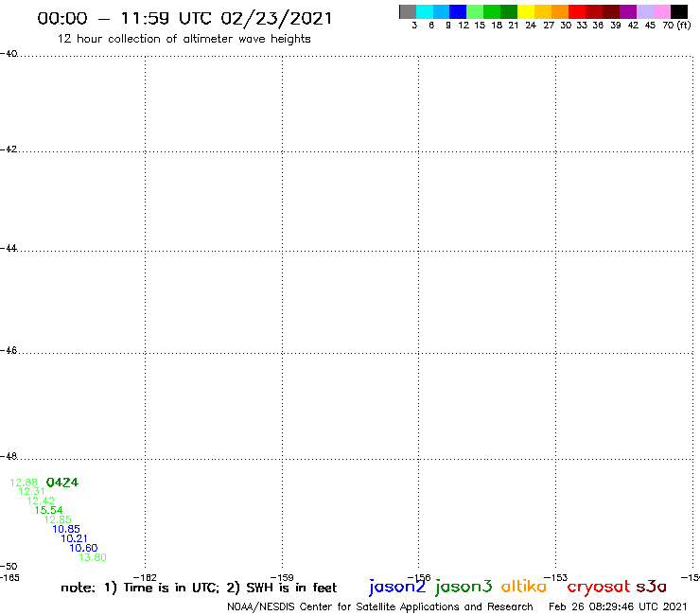Click the subtitle about altimeter wave heights
The width and height of the screenshot is (700, 615).
click(184, 39)
